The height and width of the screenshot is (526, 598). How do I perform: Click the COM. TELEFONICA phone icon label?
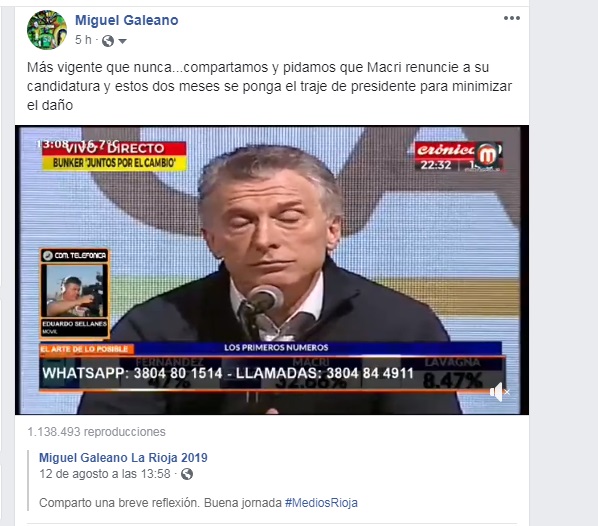click(74, 255)
